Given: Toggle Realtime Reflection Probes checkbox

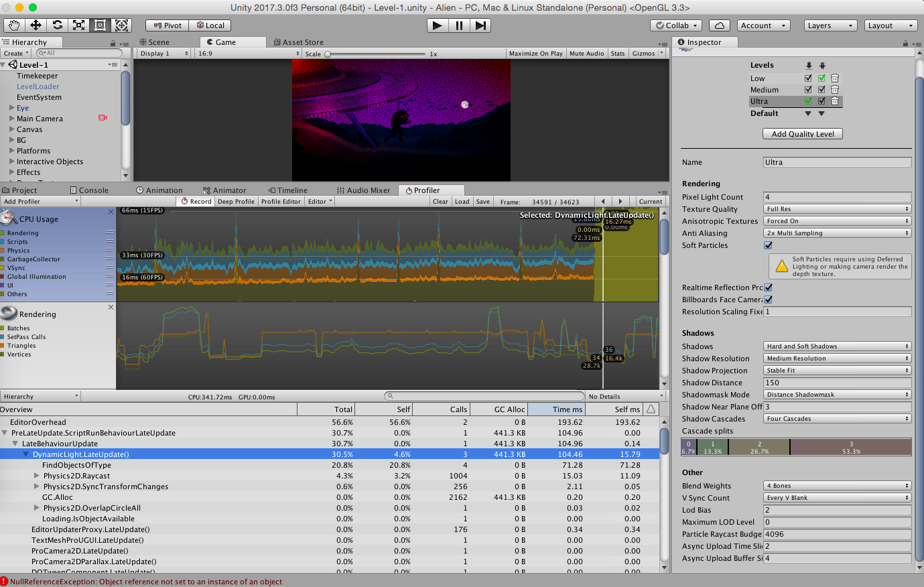Looking at the screenshot, I should 768,287.
